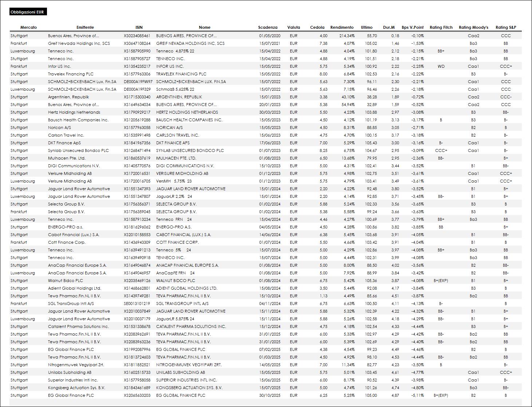Select the Unilabs Subholding AB issuer cell
Viewport: 532px width, 407px height.
click(70, 372)
